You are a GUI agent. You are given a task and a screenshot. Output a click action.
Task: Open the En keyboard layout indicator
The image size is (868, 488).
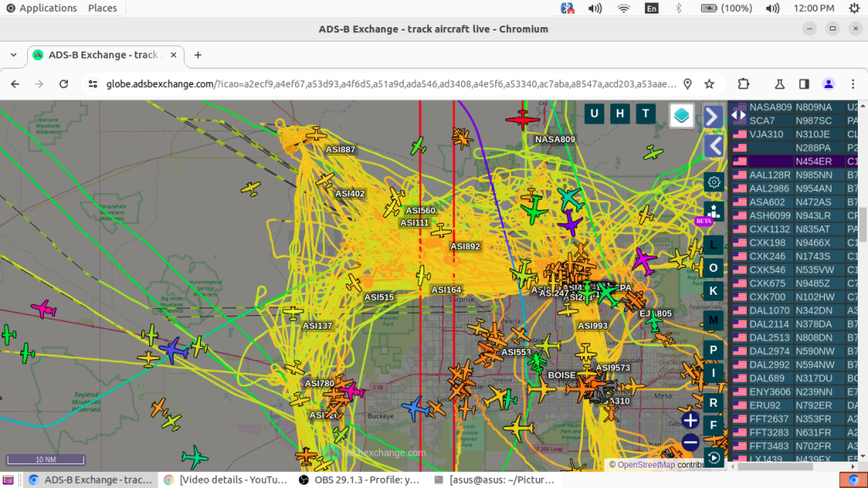(652, 8)
